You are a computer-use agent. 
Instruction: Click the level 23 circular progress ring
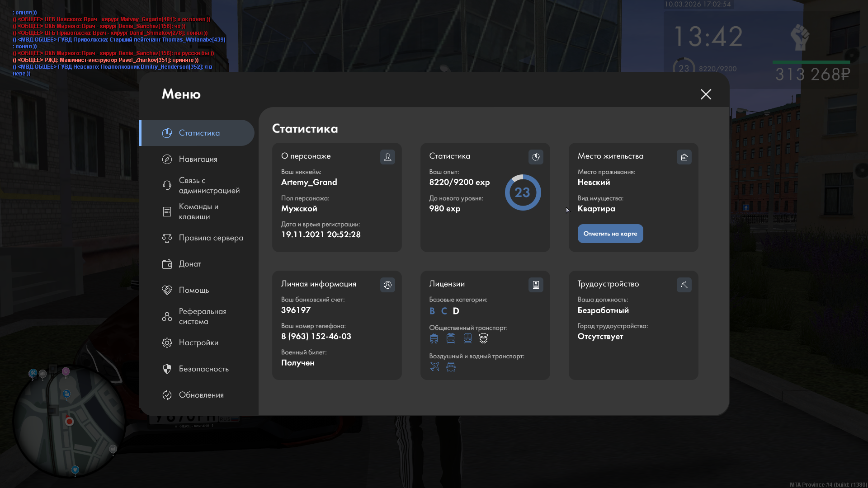(x=523, y=192)
